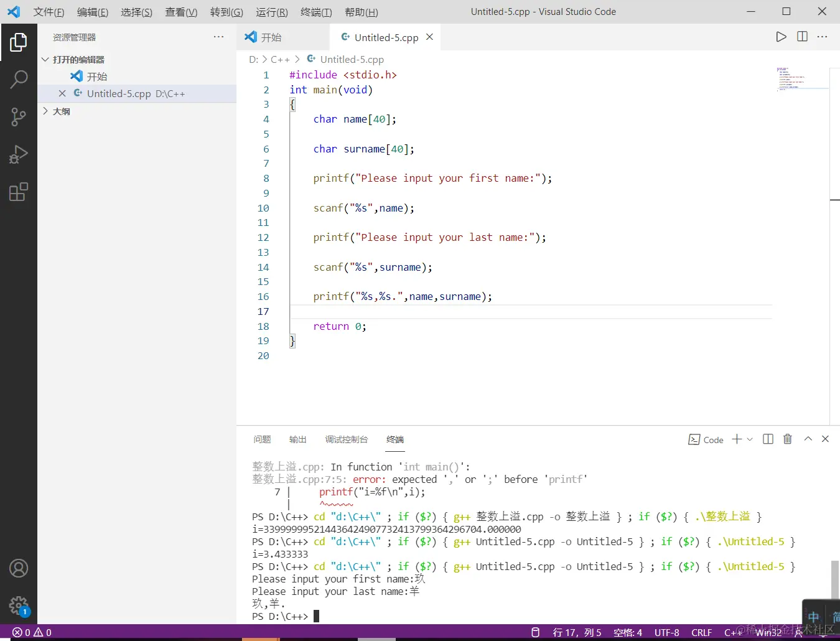Run the code with play button
840x641 pixels.
781,37
